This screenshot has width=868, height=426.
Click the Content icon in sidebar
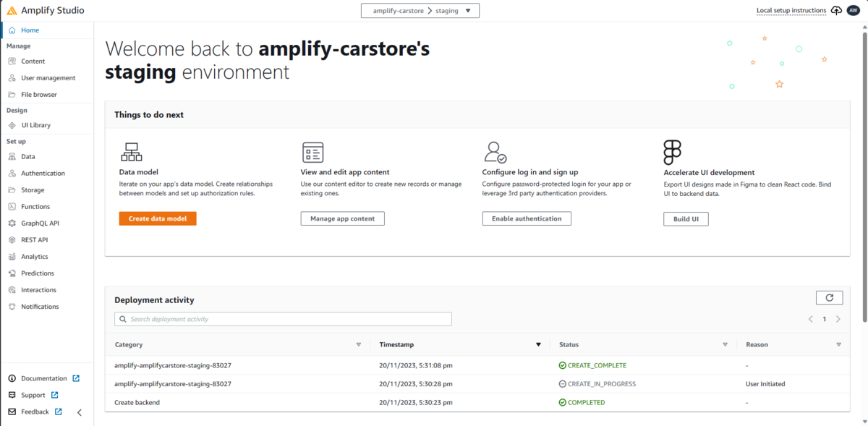tap(12, 61)
